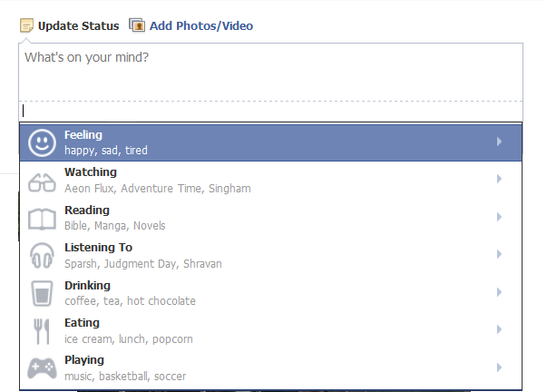Click the Reading open book icon
Viewport: 547px width, 392px height.
pos(42,220)
